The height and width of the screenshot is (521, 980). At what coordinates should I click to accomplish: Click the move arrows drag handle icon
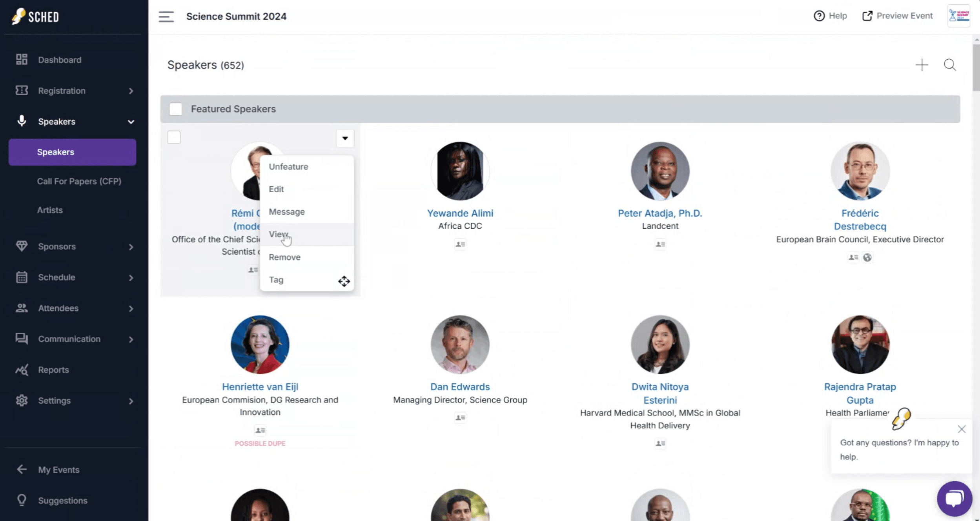pos(344,281)
